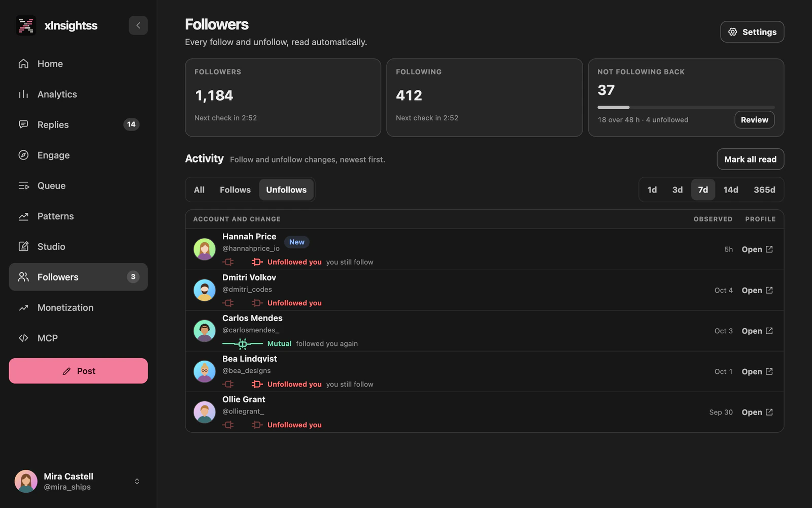The image size is (812, 508).
Task: Click external-link icon in Ollie Grant row
Action: (769, 412)
